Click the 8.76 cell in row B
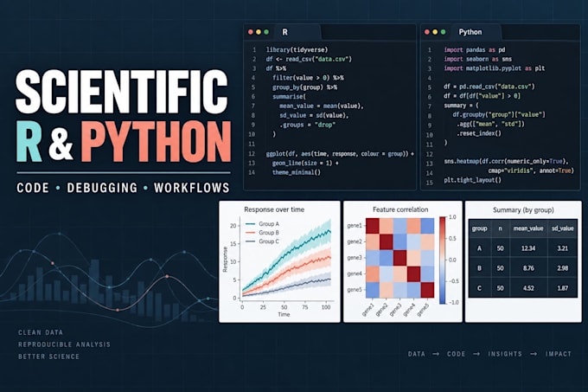This screenshot has width=588, height=392. (528, 268)
